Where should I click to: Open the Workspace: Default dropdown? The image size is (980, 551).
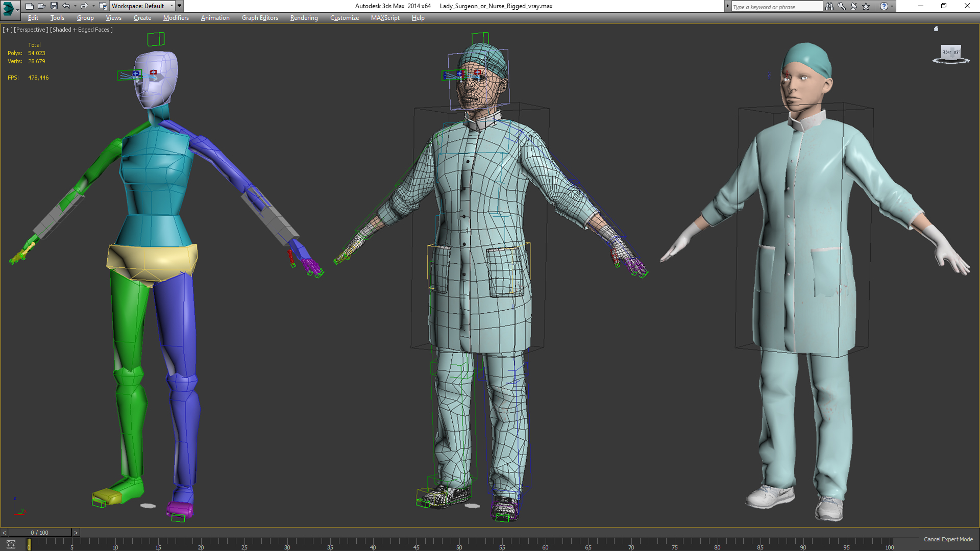[142, 6]
